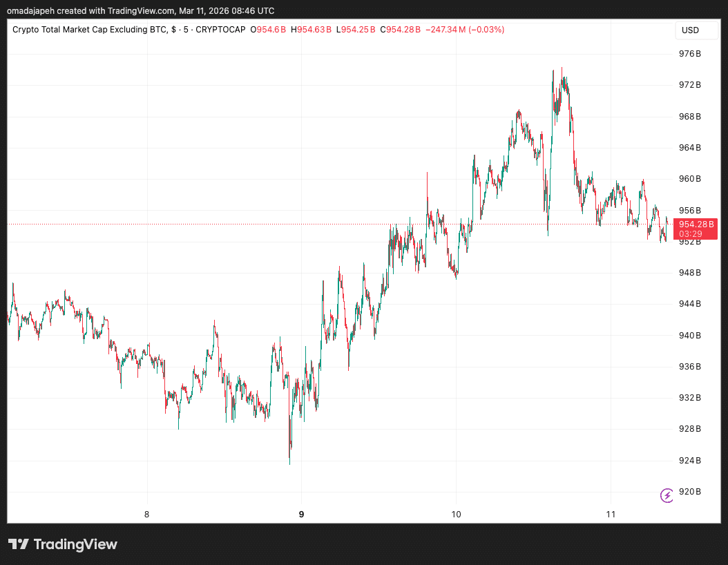Screen dimensions: 728x565
Task: Click the countdown timer 03:29
Action: [x=691, y=234]
